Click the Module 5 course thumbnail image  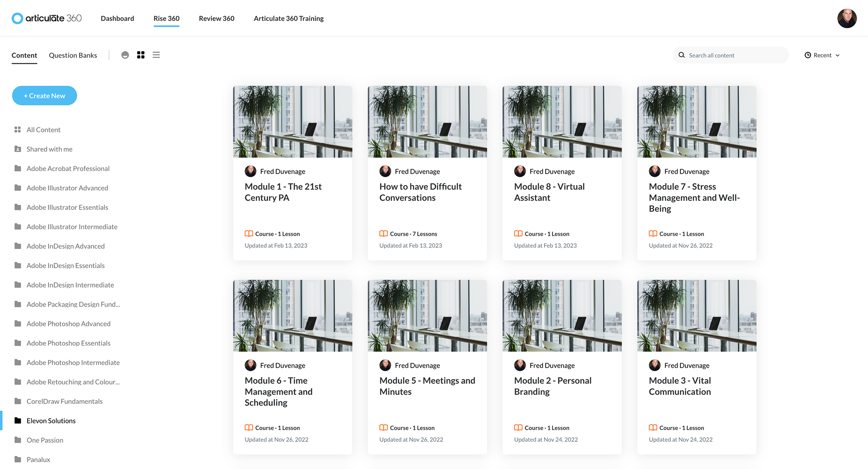coord(427,316)
